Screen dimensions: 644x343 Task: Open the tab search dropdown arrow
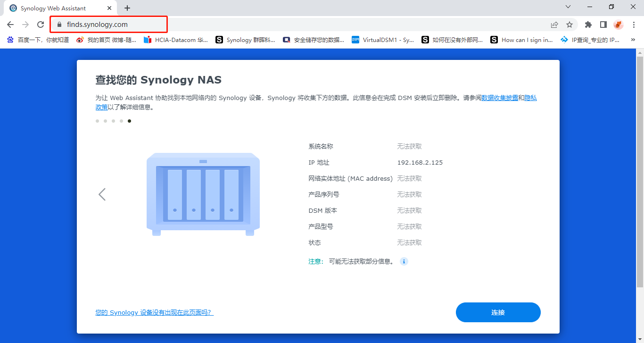(x=568, y=7)
